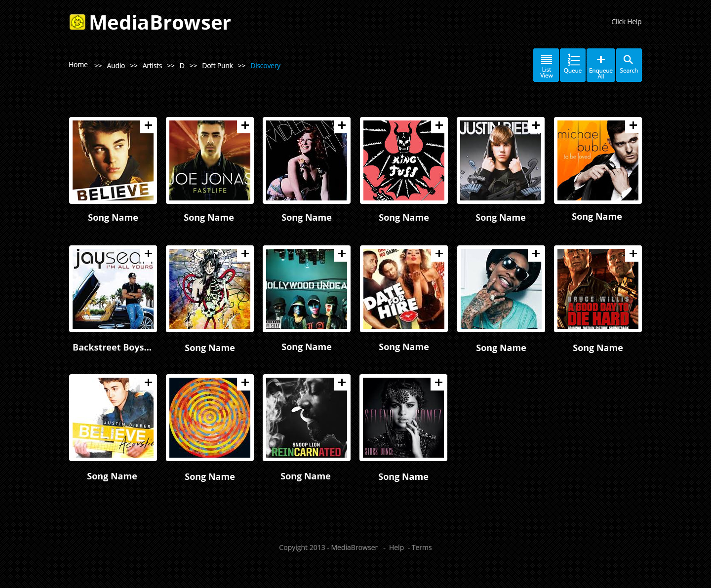Add Selena Gomez Stars Dance via plus
Viewport: 711px width, 588px height.
438,383
